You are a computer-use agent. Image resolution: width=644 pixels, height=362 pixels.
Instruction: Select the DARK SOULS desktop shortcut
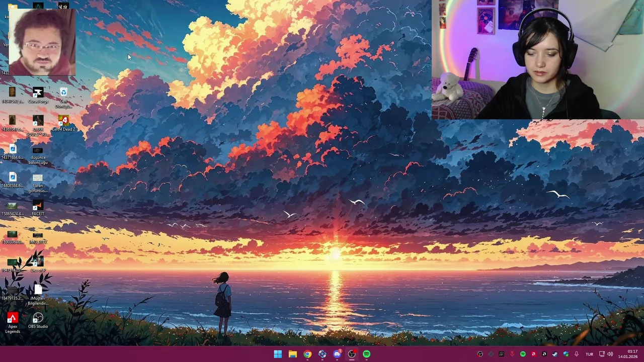pos(38,126)
